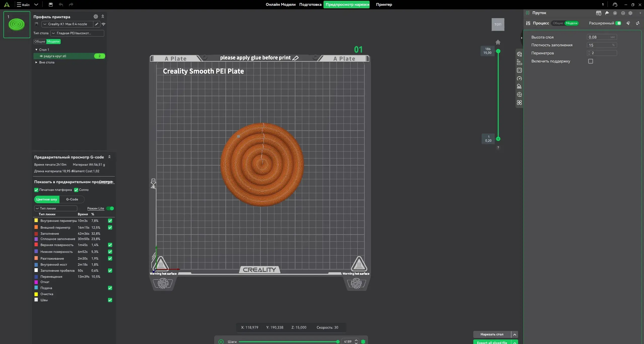Check the Включить поддержку checkbox
Screen dimensions: 644x344
click(x=591, y=61)
